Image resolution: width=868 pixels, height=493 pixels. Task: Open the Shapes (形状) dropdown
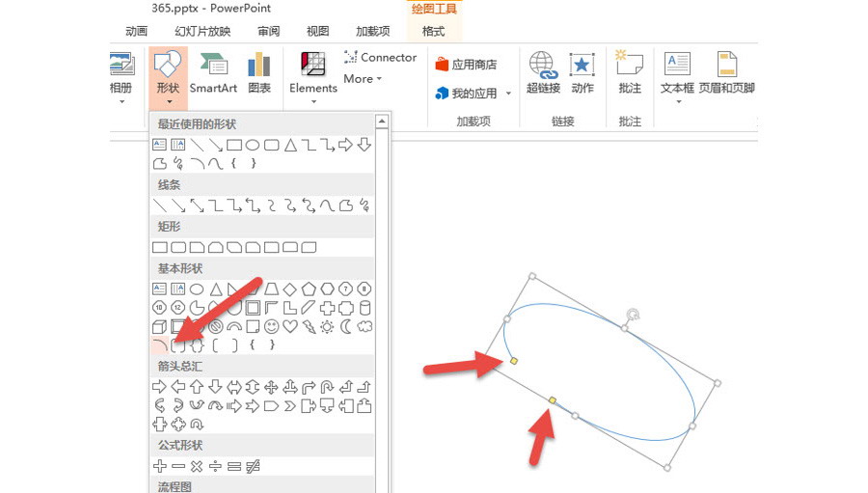pos(168,75)
